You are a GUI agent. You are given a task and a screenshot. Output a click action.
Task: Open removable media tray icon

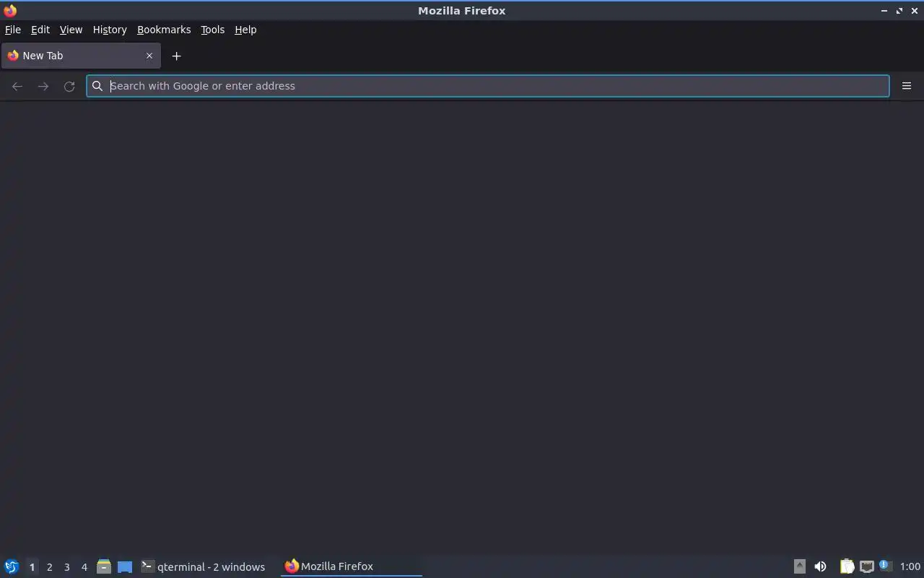tap(799, 566)
